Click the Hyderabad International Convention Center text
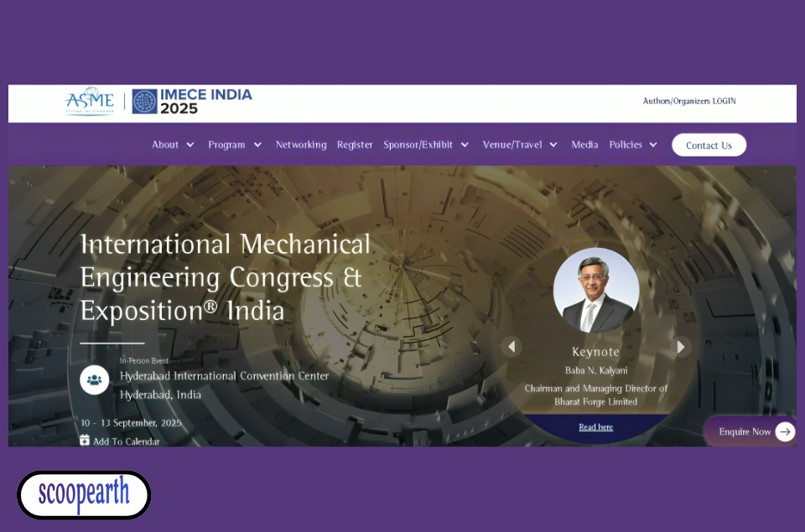The image size is (805, 532). click(225, 375)
